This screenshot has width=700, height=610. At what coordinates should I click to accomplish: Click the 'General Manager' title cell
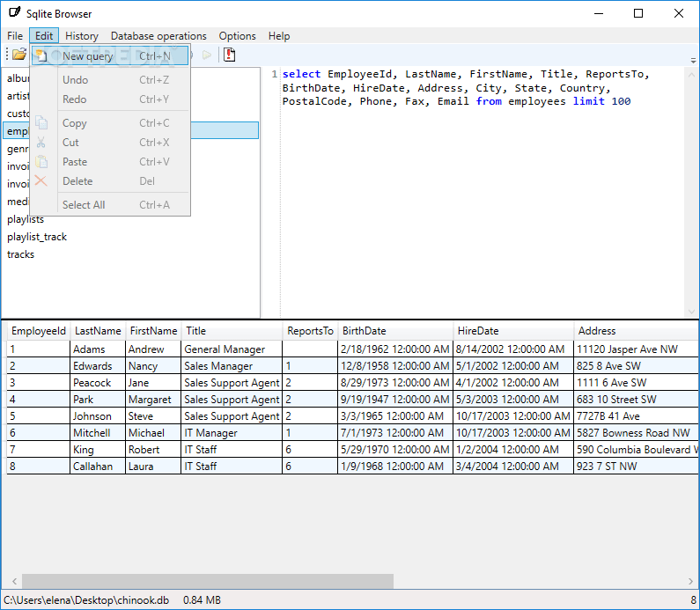pos(232,349)
